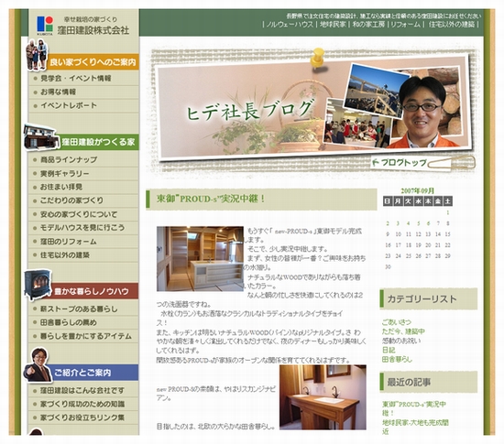Open お得な情報 sidebar link

coord(58,92)
